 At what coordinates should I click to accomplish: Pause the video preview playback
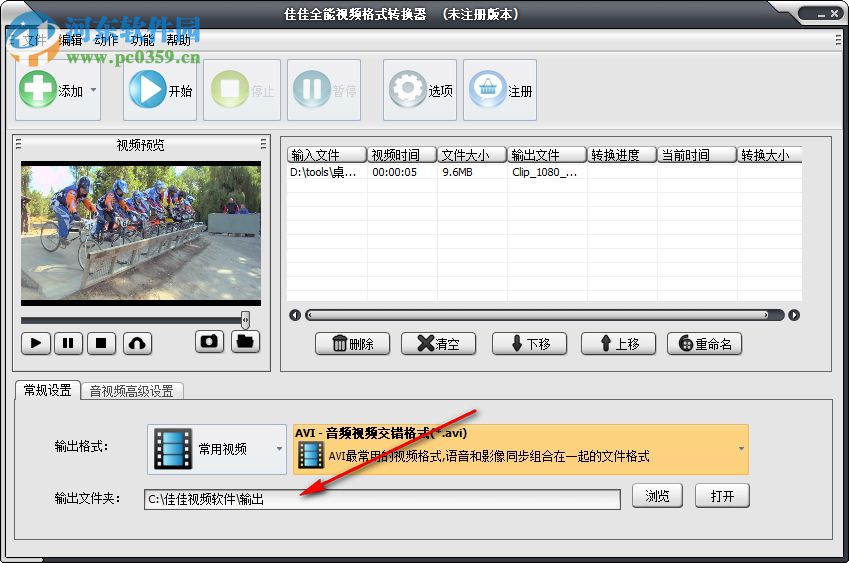[x=68, y=343]
